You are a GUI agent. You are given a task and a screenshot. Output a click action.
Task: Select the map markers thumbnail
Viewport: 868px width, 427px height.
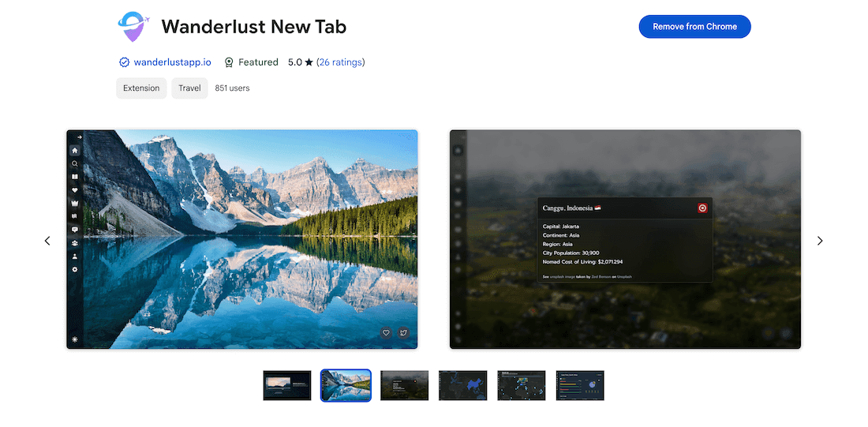coord(522,385)
